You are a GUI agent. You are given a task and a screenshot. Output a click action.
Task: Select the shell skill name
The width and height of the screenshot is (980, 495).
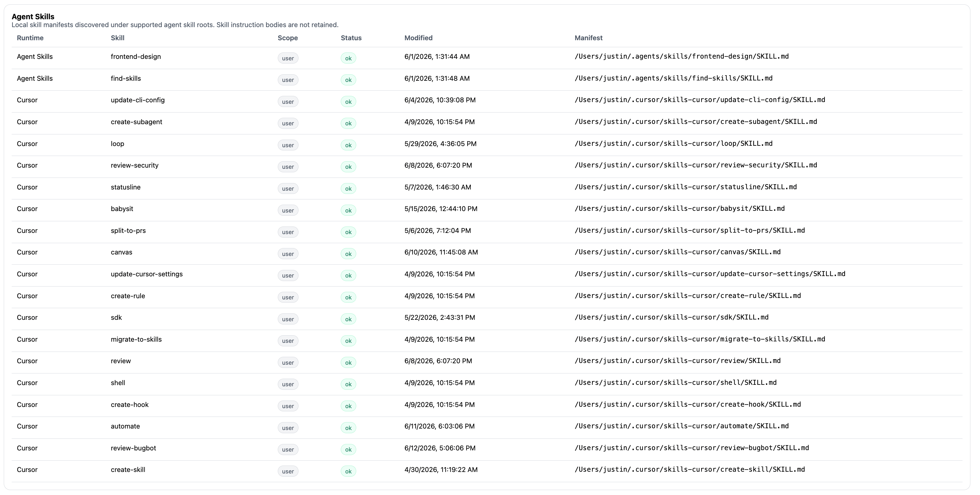point(118,383)
